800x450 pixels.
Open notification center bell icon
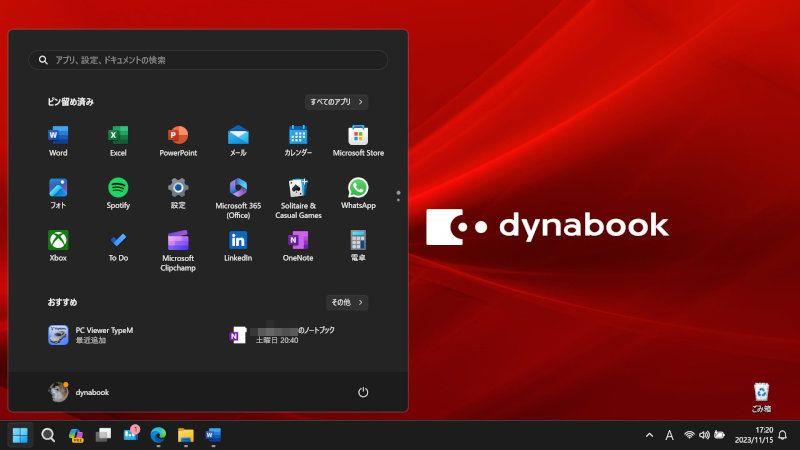pos(783,435)
